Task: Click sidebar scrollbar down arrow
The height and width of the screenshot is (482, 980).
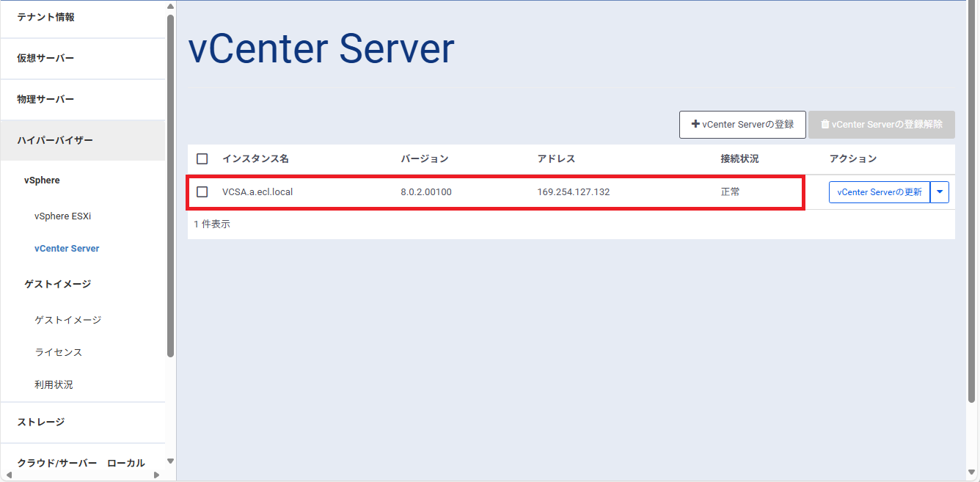Action: click(x=171, y=461)
